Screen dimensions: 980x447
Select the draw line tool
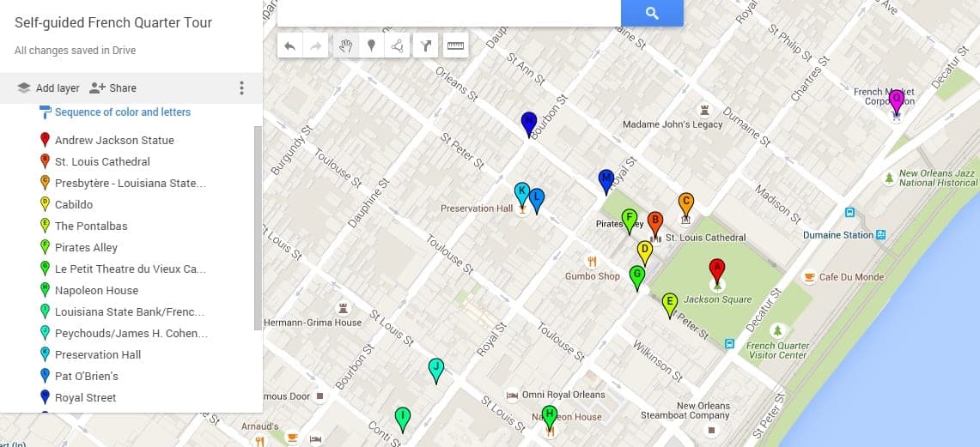pyautogui.click(x=397, y=45)
